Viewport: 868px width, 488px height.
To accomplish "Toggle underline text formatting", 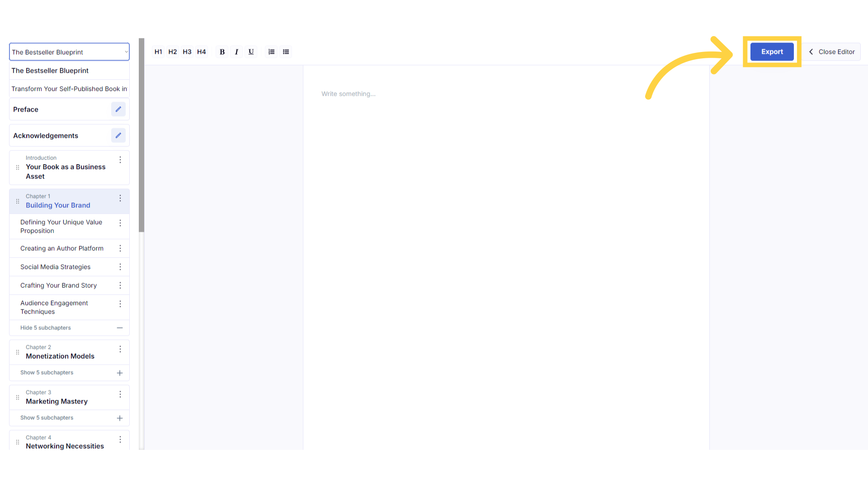I will coord(251,52).
